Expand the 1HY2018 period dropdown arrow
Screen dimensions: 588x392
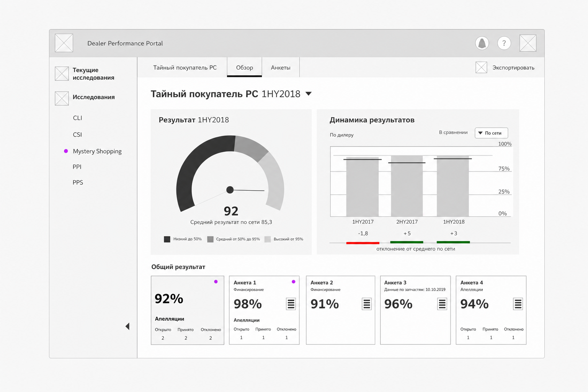[x=309, y=94]
